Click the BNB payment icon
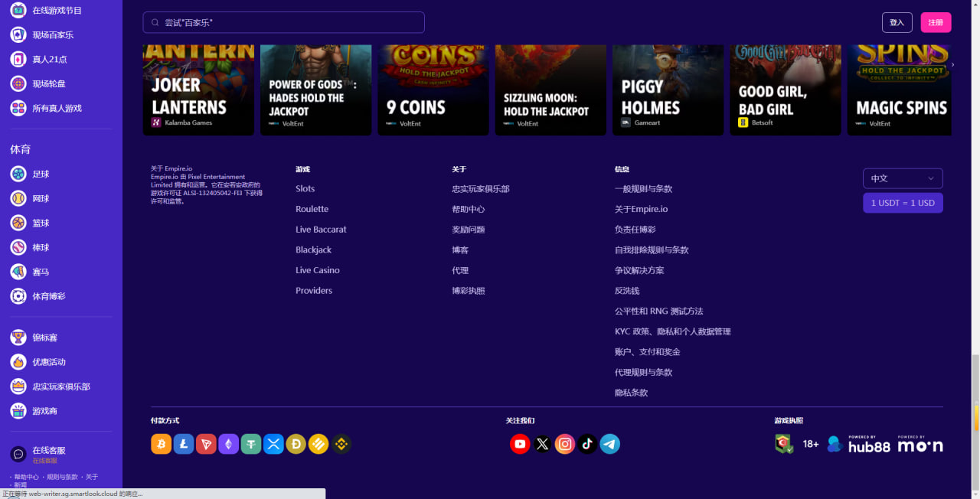Image resolution: width=980 pixels, height=499 pixels. tap(341, 444)
